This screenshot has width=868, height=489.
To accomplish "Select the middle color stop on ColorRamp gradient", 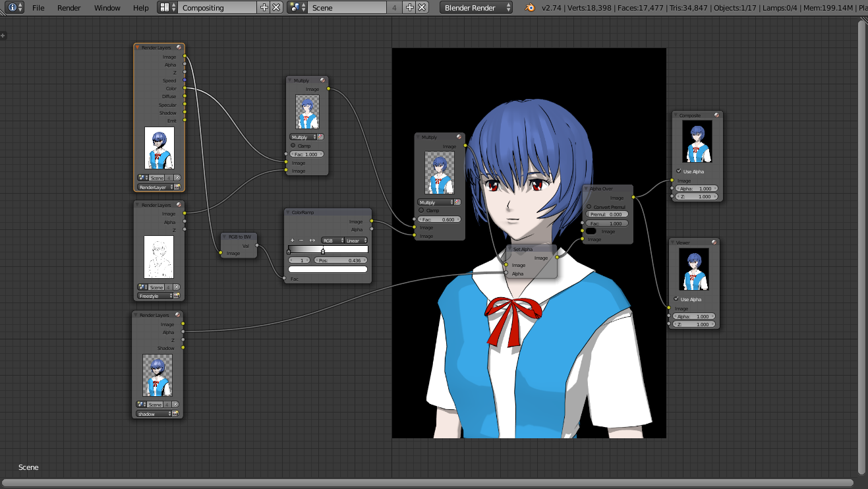I will coord(322,252).
